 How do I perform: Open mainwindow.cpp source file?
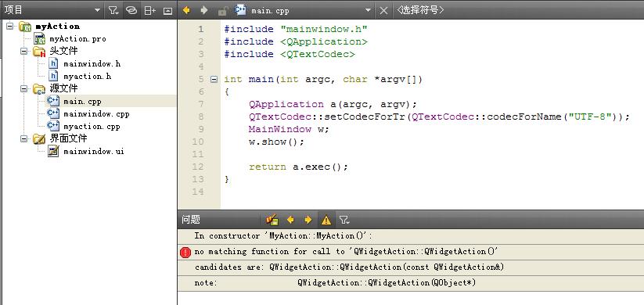pos(96,113)
